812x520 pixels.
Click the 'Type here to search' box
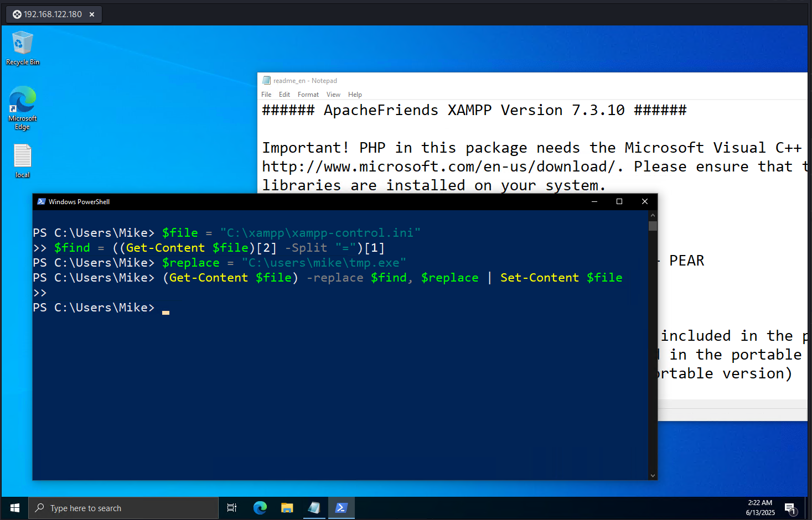pos(125,508)
